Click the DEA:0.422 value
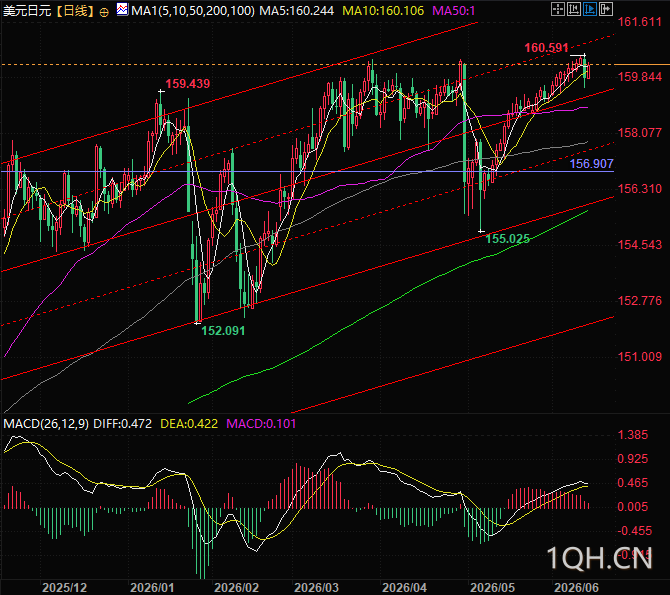The width and height of the screenshot is (670, 595). tap(189, 424)
